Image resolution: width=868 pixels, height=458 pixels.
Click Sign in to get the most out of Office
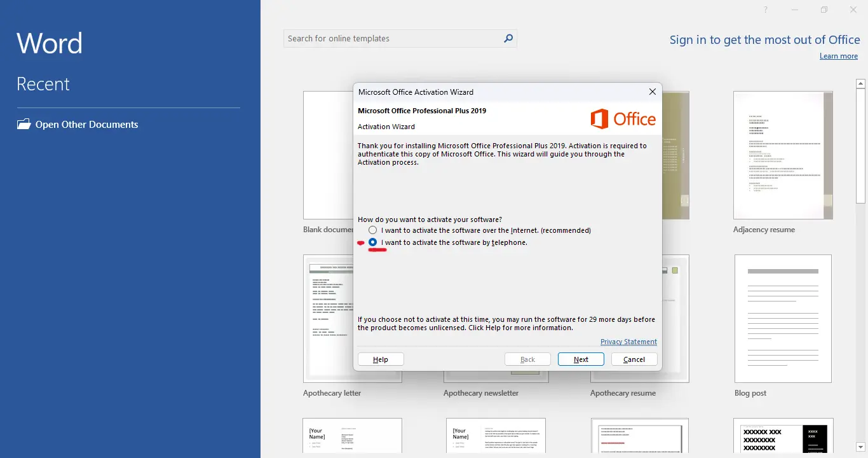[x=765, y=39]
